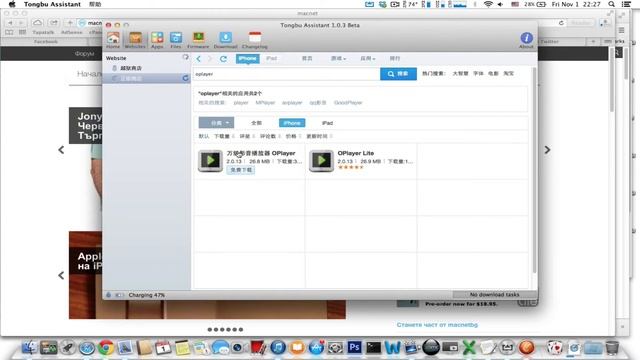Viewport: 640px width, 360px height.
Task: Sort results by the ratings sorter
Action: point(247,136)
